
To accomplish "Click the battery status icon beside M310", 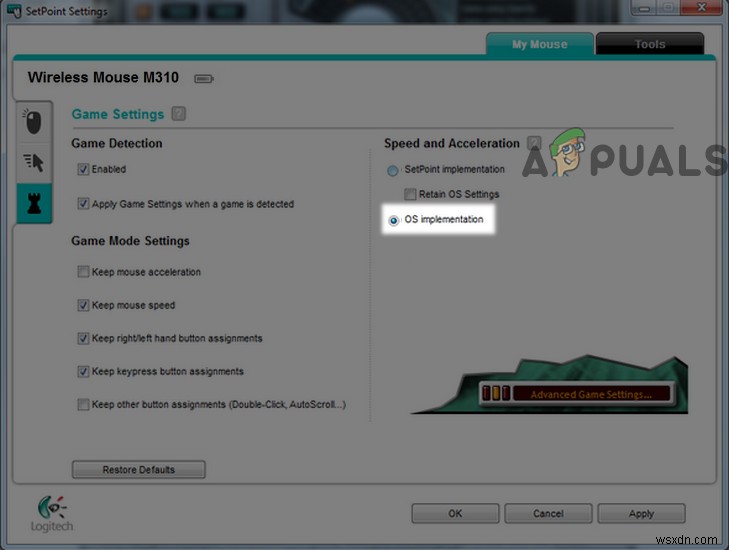I will coord(204,79).
